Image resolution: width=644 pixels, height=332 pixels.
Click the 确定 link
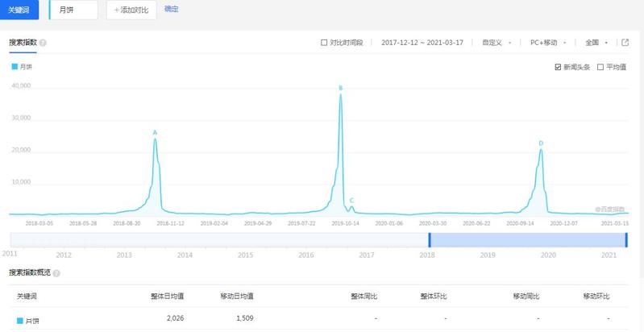pyautogui.click(x=172, y=10)
